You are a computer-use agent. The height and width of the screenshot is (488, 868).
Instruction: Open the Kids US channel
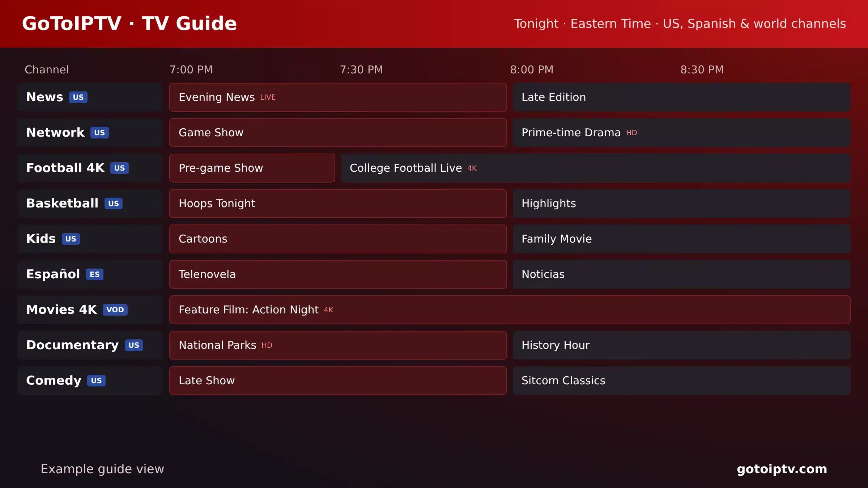[90, 239]
